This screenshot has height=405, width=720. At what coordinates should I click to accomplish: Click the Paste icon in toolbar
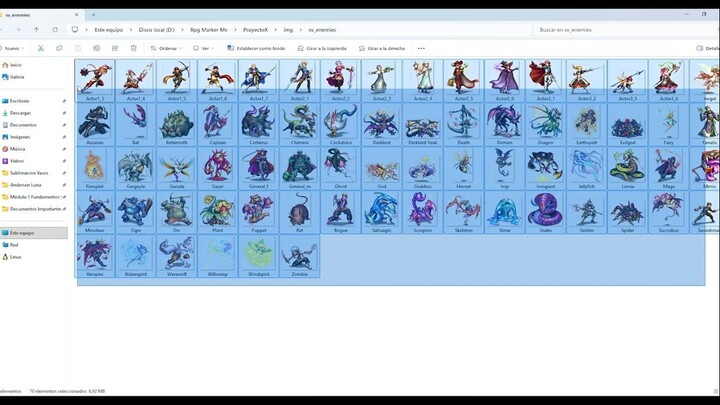(78, 48)
